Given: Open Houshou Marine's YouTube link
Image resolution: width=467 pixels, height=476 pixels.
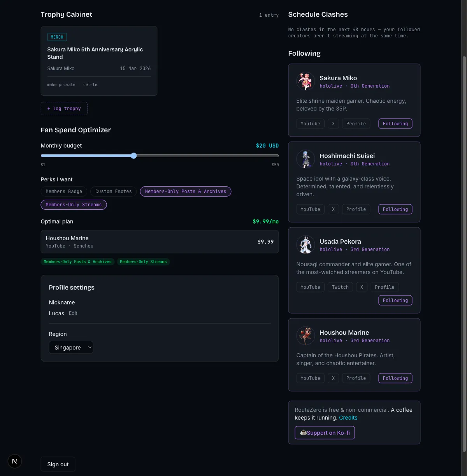Looking at the screenshot, I should [311, 378].
